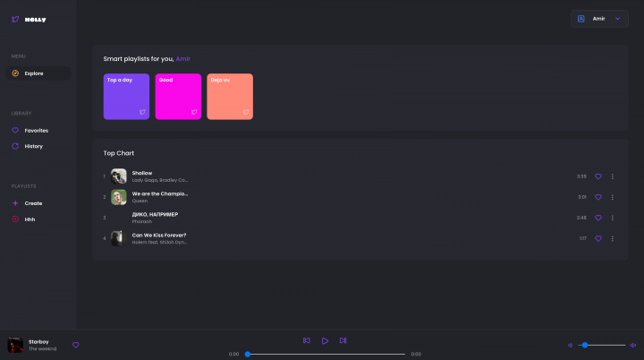The width and height of the screenshot is (644, 360).
Task: Open the Good playlist card
Action: (178, 97)
